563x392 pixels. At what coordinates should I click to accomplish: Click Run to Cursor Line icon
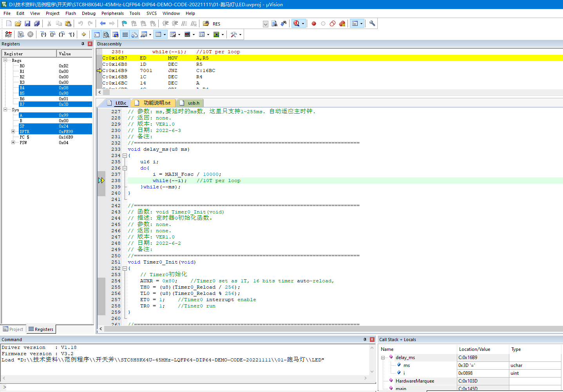coord(72,34)
